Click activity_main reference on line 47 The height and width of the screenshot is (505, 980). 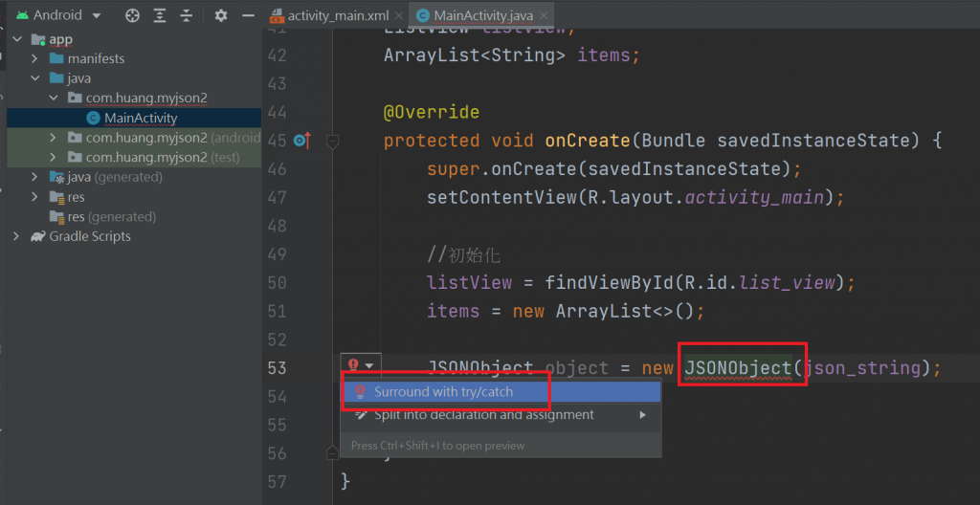755,198
